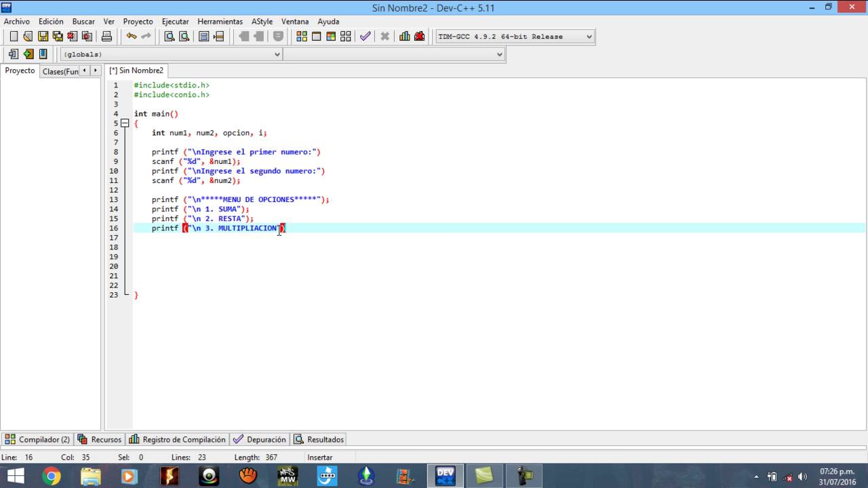Open the Ejecutar menu

click(176, 22)
